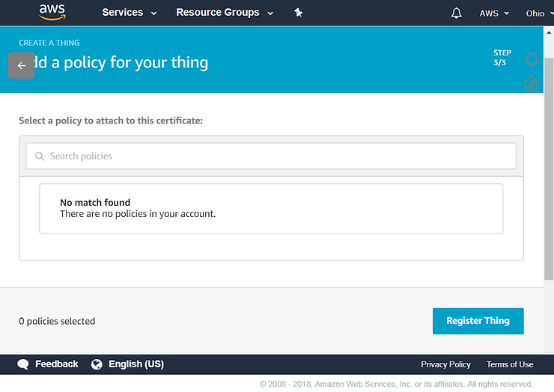Image resolution: width=554 pixels, height=392 pixels.
Task: Click the pin shortcut icon in navbar
Action: click(x=298, y=13)
